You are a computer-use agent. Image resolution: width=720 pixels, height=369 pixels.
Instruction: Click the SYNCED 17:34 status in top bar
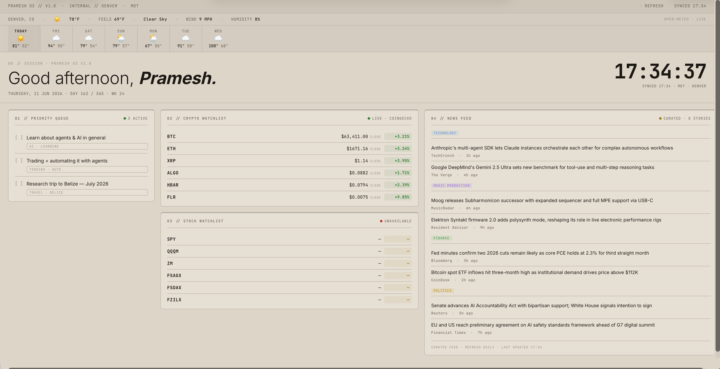point(690,6)
